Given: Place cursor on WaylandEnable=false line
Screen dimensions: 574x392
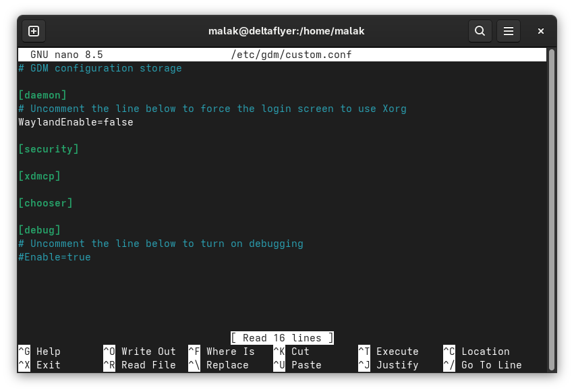Looking at the screenshot, I should point(76,122).
